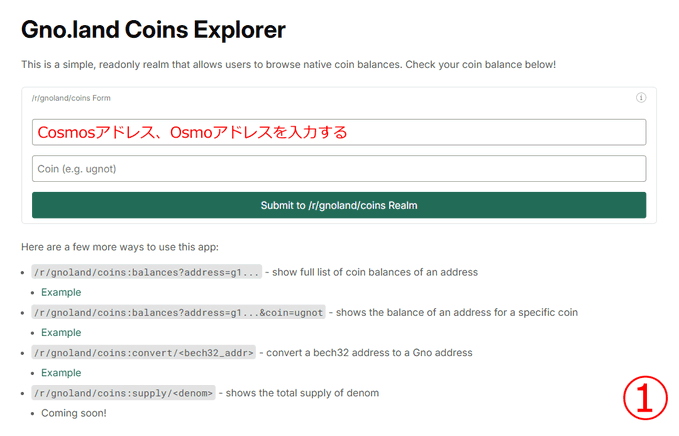Click 'shows the total supply of denom' text
This screenshot has height=436, width=679.
(x=302, y=393)
